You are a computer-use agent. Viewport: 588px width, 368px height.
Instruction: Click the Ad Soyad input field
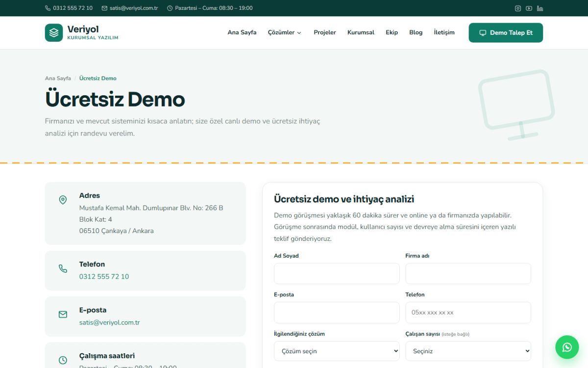click(337, 273)
